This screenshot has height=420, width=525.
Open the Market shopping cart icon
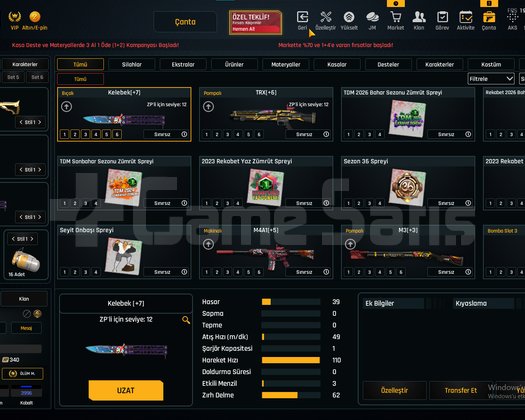click(395, 17)
